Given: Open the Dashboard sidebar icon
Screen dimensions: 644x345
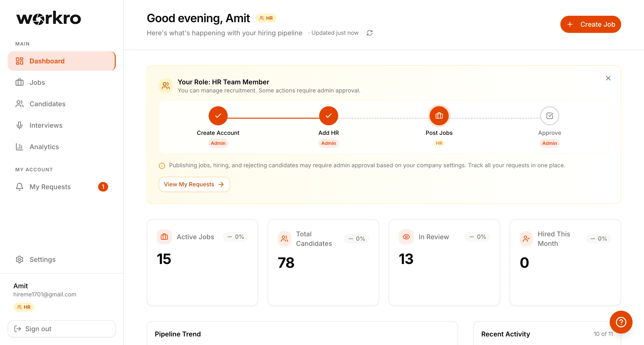Looking at the screenshot, I should tap(19, 61).
